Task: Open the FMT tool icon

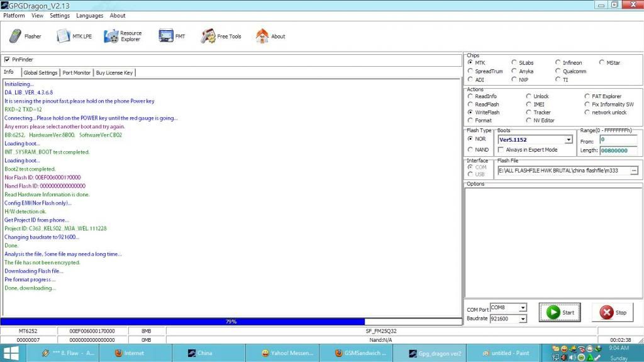Action: [x=166, y=37]
